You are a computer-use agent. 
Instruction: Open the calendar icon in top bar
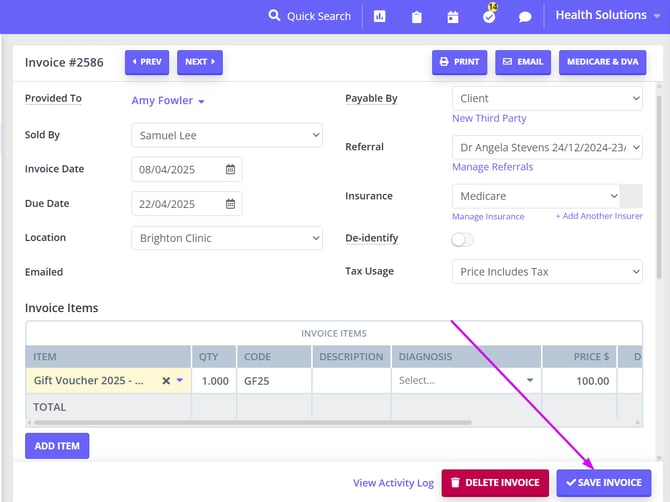(x=453, y=16)
